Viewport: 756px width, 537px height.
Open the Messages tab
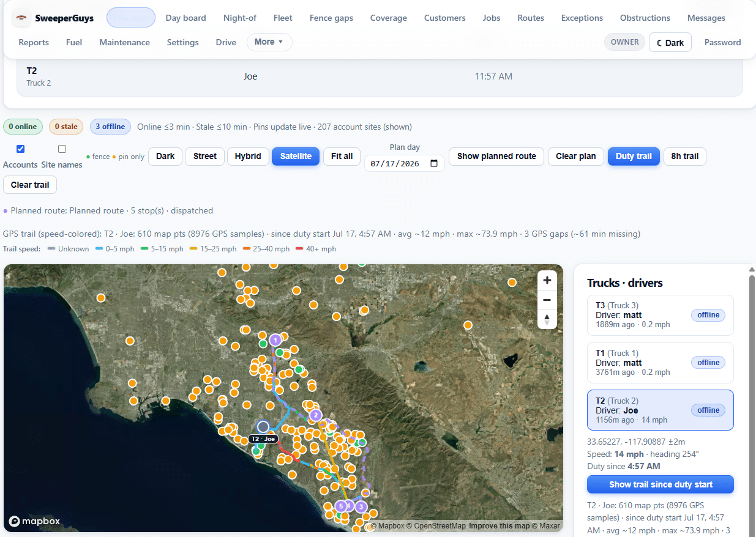(706, 18)
